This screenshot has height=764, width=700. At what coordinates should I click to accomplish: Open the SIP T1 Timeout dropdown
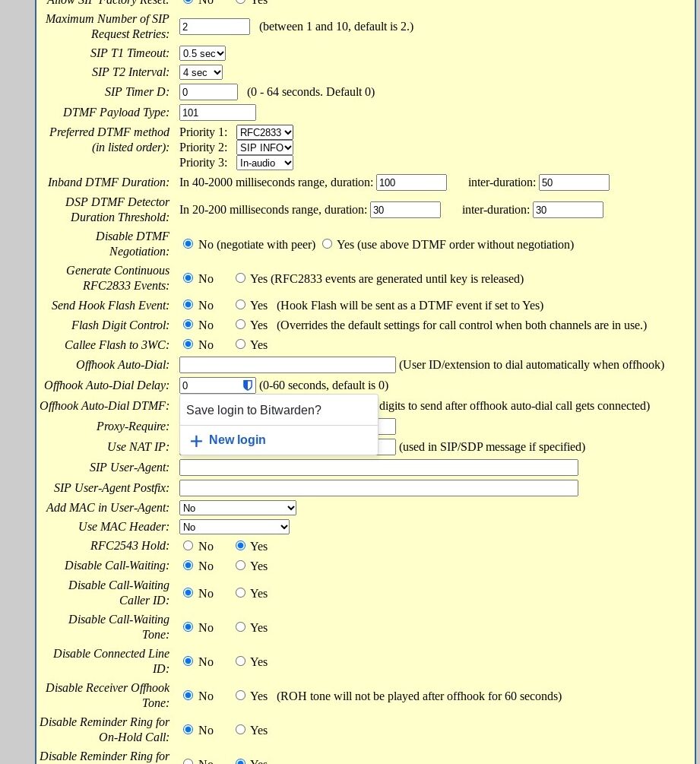point(202,53)
